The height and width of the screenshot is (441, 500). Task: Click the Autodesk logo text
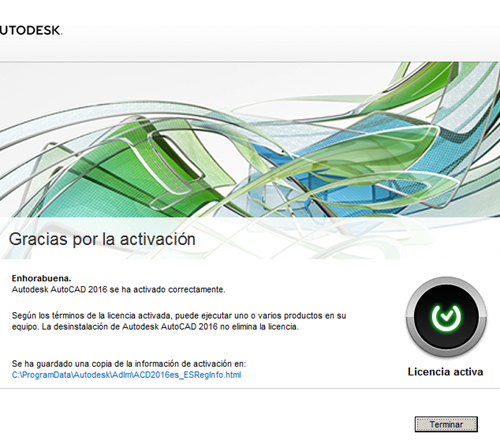coord(31,30)
